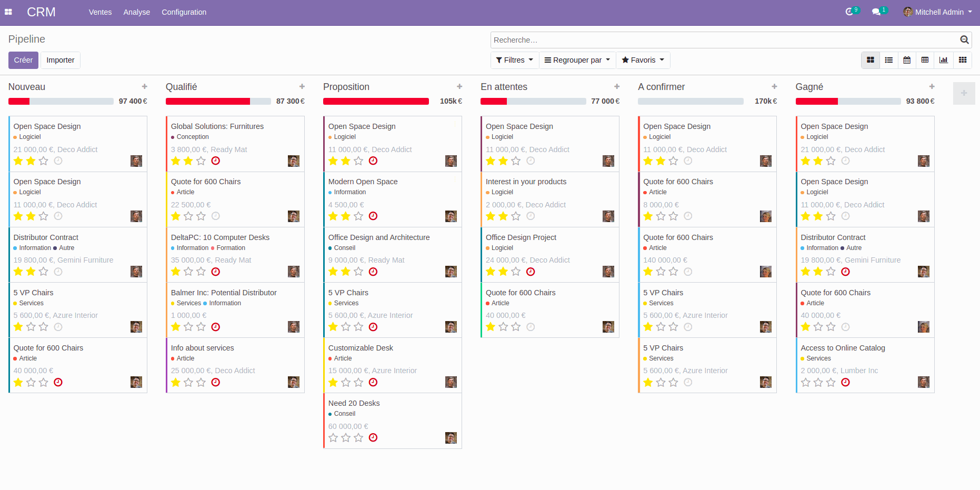Viewport: 980px width, 490px height.
Task: Click the red activity clock on Need 20 Desks
Action: pos(373,437)
